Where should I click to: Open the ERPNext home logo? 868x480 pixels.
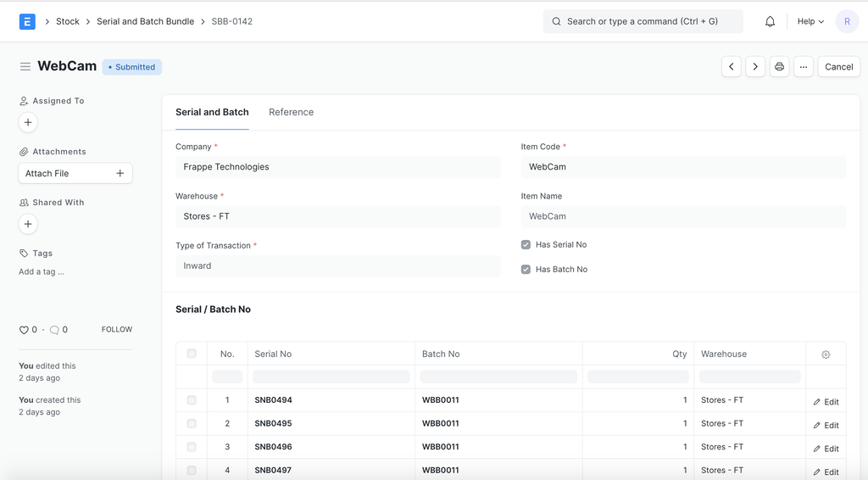pos(27,21)
